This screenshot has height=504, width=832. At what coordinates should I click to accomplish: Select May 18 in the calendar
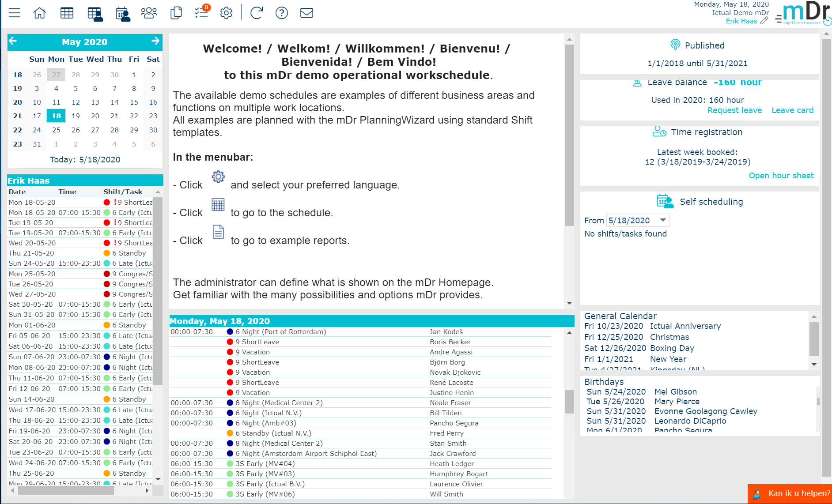coord(56,116)
